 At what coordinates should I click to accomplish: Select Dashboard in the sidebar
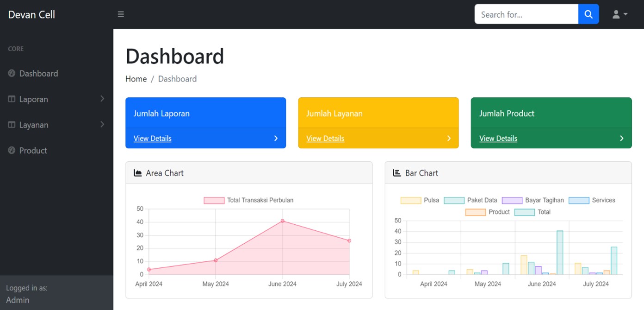[x=38, y=73]
